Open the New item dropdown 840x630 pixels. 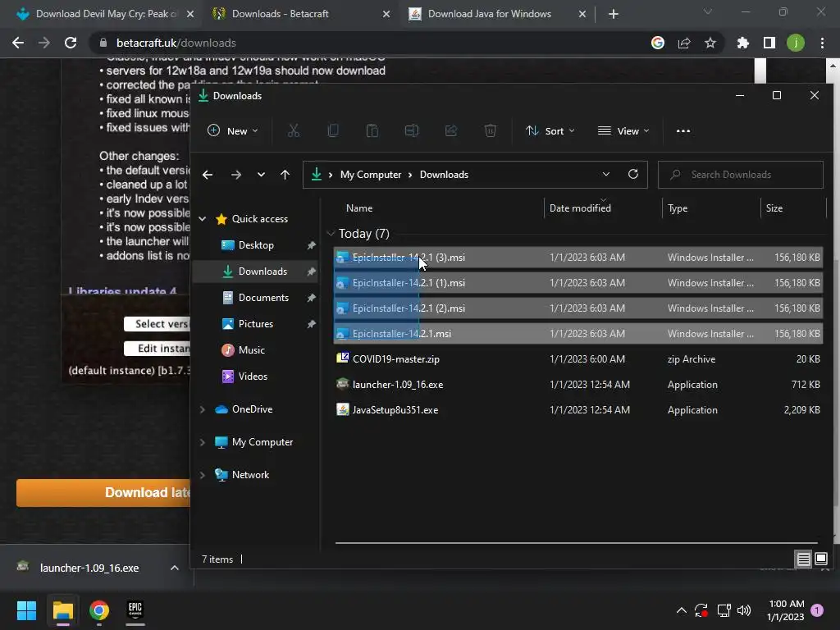(233, 130)
